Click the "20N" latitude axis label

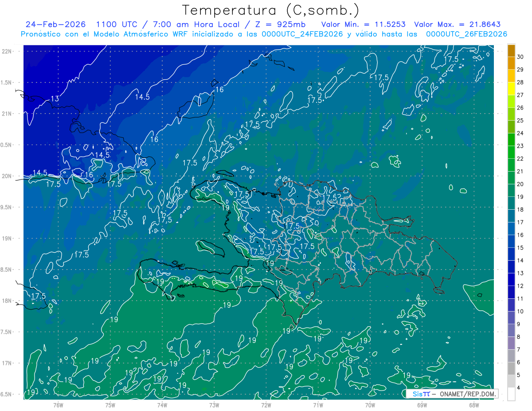coord(7,176)
